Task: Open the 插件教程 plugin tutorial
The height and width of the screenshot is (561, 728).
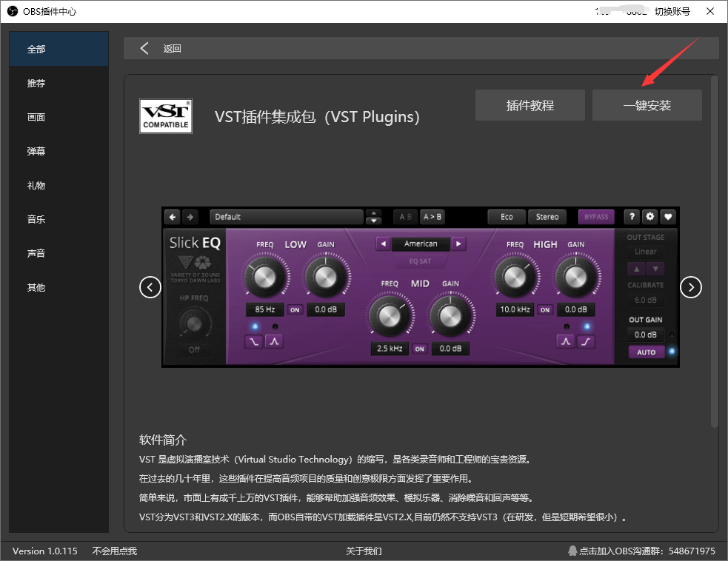Action: click(530, 105)
